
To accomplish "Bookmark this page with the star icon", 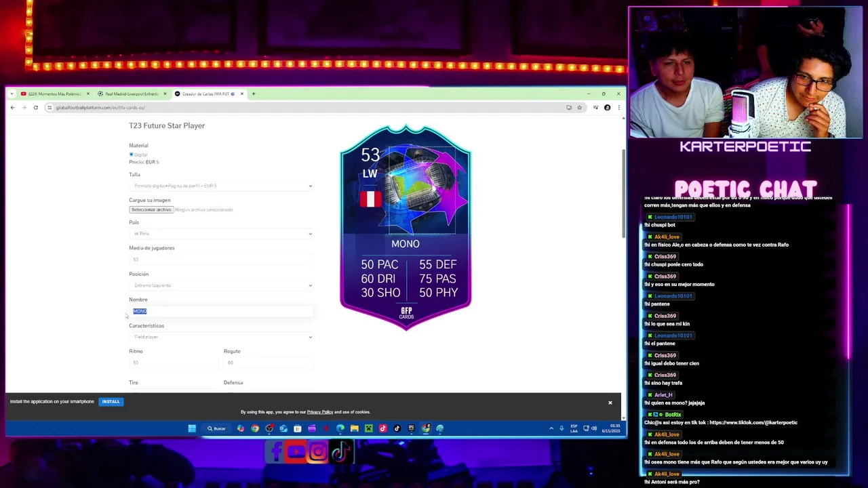I will click(x=579, y=108).
